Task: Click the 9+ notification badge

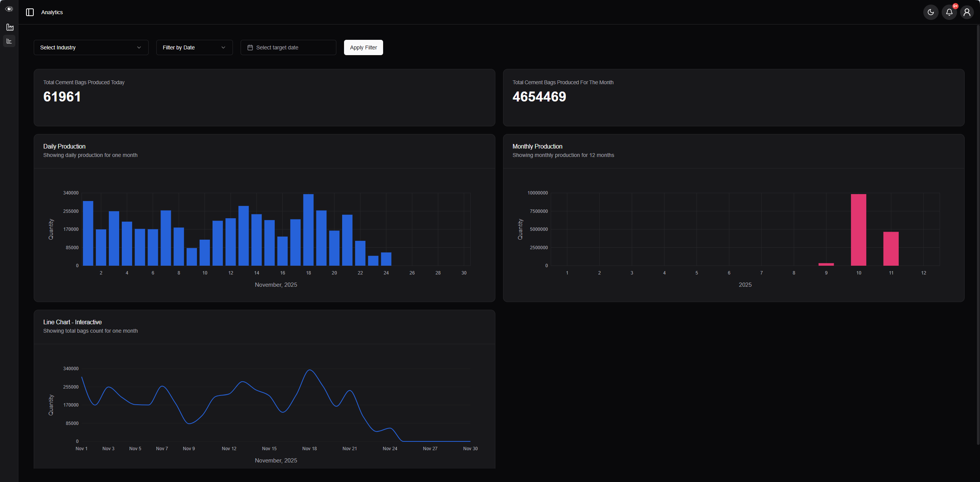Action: tap(955, 6)
